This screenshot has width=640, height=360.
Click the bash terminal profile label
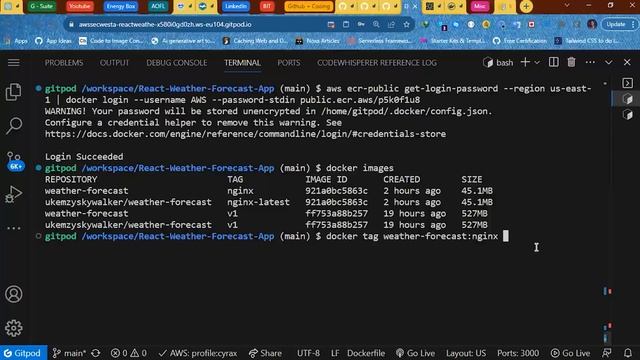pos(498,62)
